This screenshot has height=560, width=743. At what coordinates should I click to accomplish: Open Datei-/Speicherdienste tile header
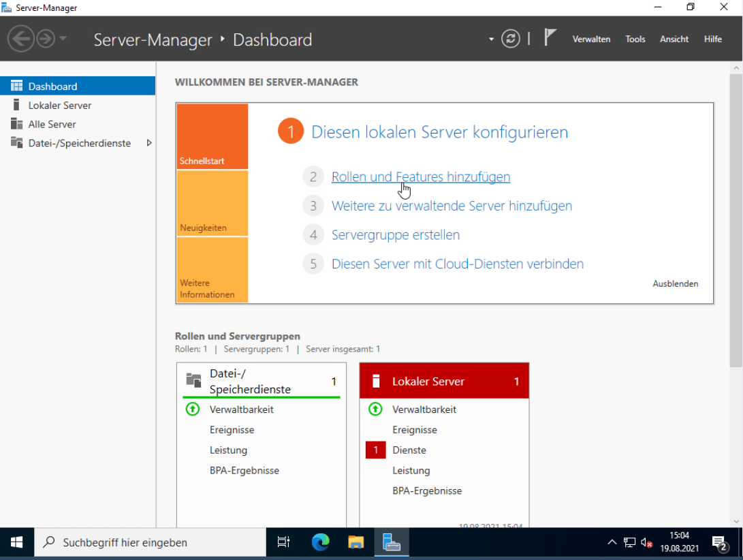tap(261, 381)
